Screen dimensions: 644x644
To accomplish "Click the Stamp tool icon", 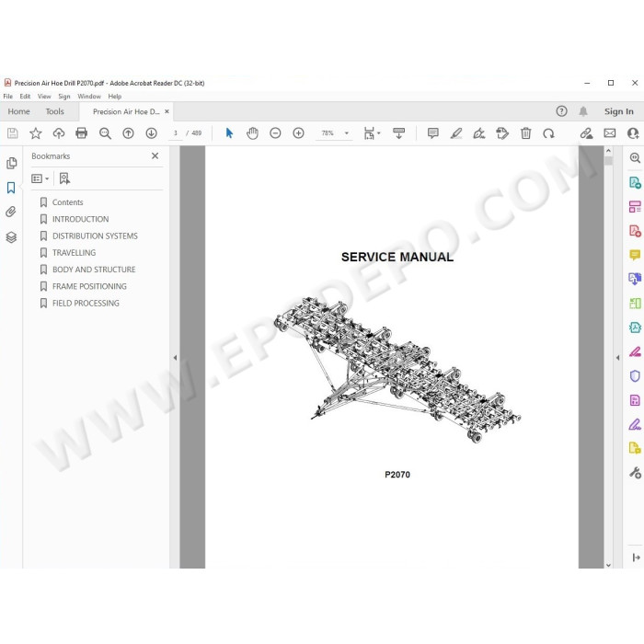I will click(502, 133).
